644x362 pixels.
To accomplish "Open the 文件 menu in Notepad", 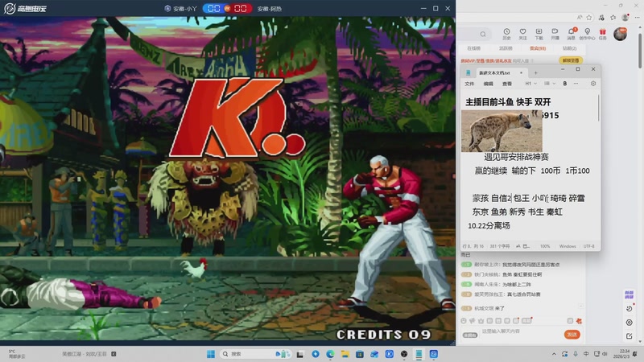I will (x=469, y=84).
